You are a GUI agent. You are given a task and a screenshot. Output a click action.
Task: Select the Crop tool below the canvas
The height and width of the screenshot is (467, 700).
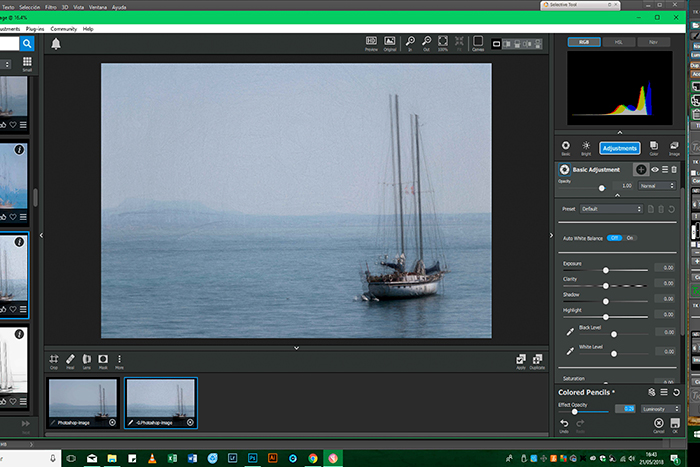[54, 359]
